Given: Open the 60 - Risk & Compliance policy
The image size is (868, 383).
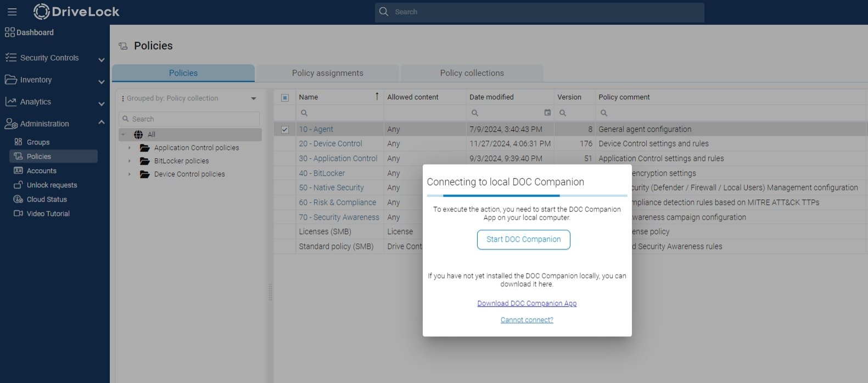Looking at the screenshot, I should point(338,202).
